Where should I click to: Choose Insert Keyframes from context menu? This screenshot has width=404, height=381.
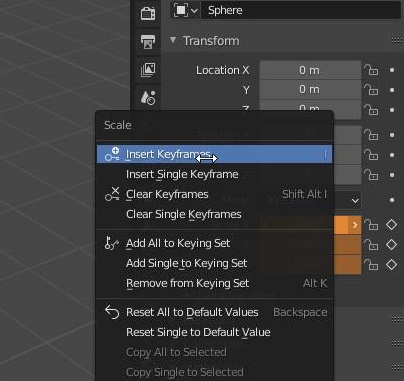pyautogui.click(x=214, y=154)
